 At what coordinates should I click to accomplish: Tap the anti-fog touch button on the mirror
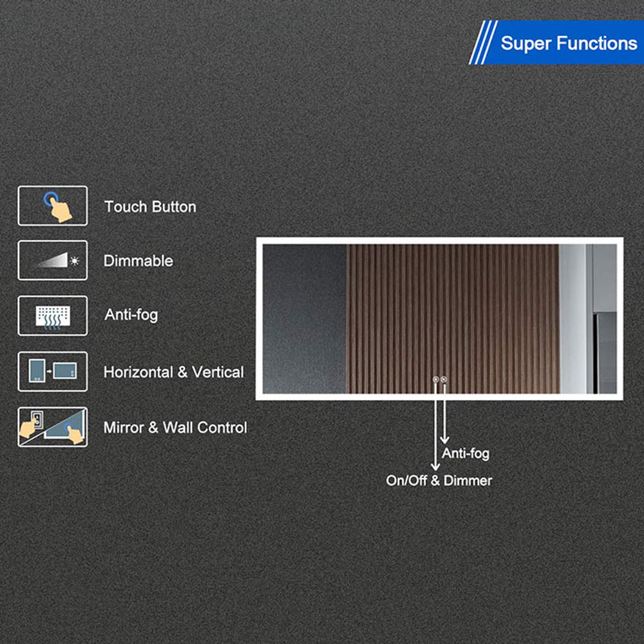[x=444, y=379]
